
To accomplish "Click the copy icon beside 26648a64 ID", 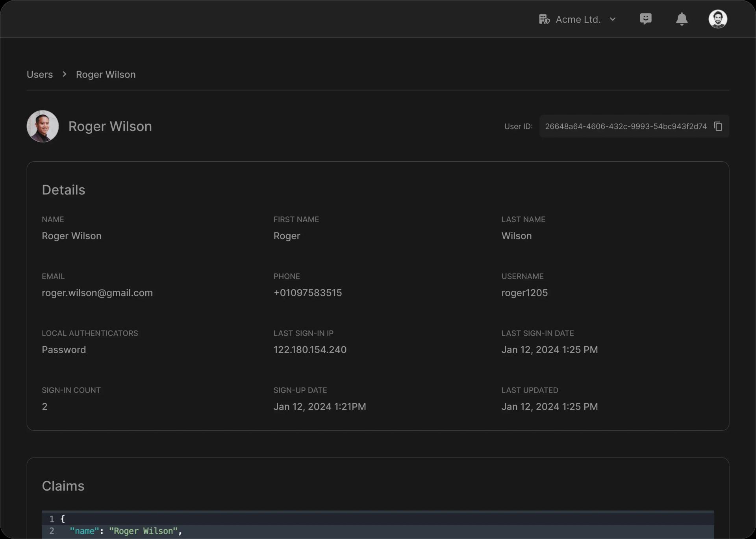I will [718, 126].
